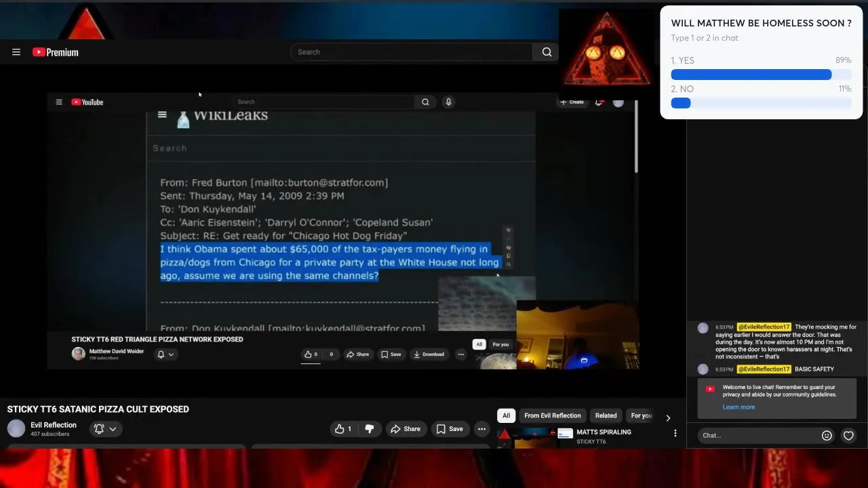The image size is (868, 488).
Task: Click the Create button in embedded video
Action: click(x=572, y=102)
